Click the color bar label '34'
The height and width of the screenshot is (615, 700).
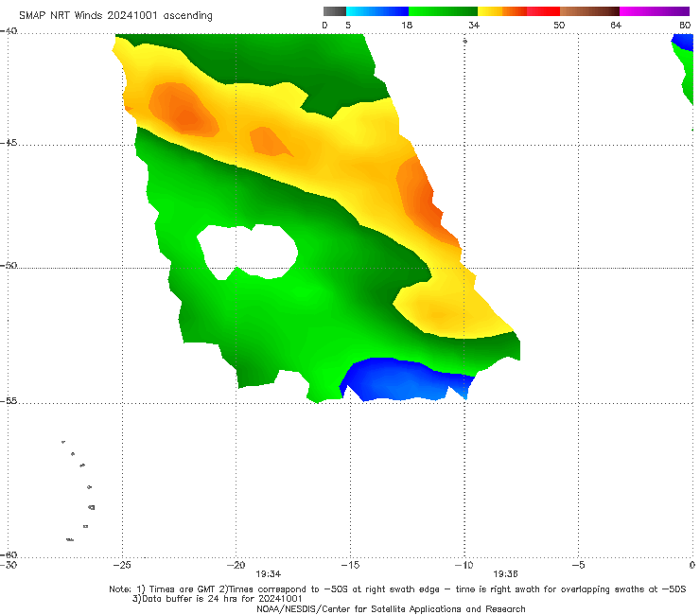[474, 26]
